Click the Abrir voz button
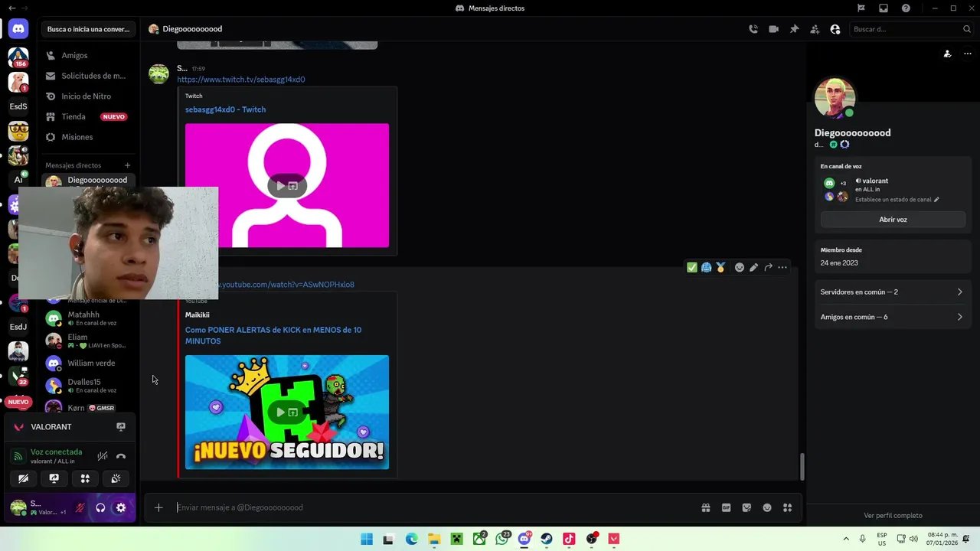 click(x=893, y=220)
